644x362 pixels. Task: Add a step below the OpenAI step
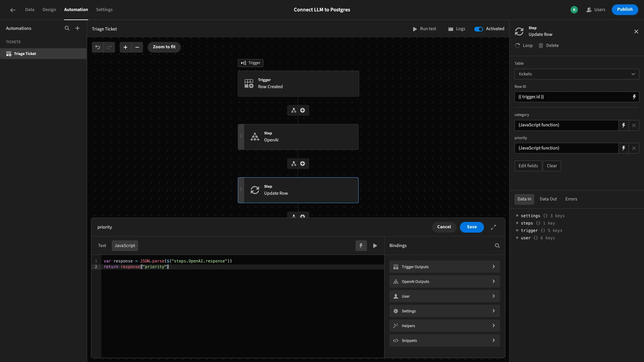coord(303,164)
